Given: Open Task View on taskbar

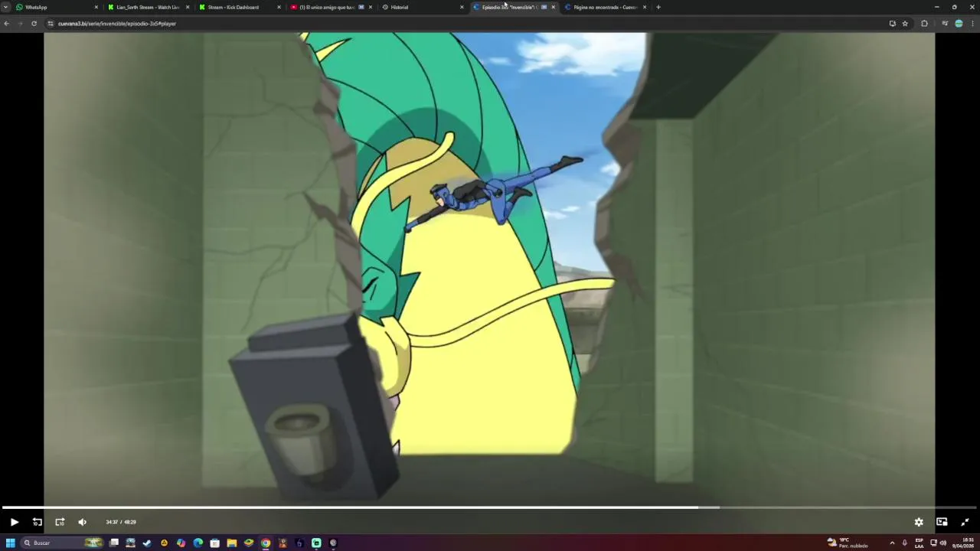Looking at the screenshot, I should click(x=114, y=543).
